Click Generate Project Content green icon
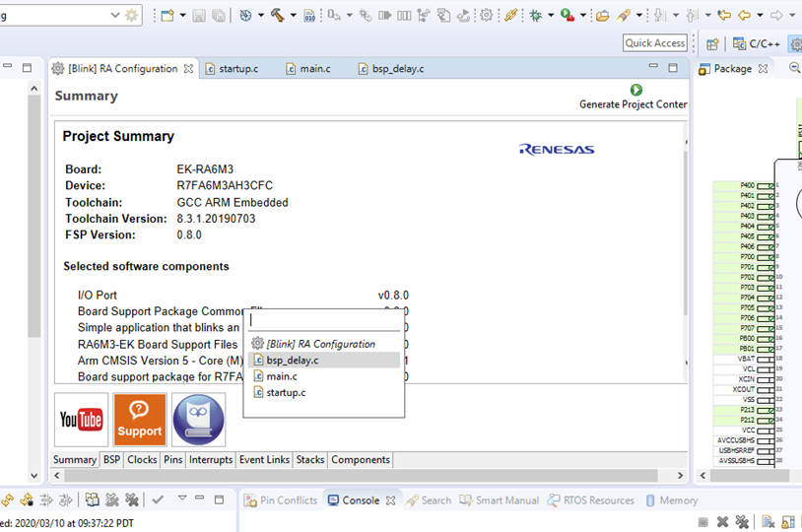The width and height of the screenshot is (802, 532). 635,90
